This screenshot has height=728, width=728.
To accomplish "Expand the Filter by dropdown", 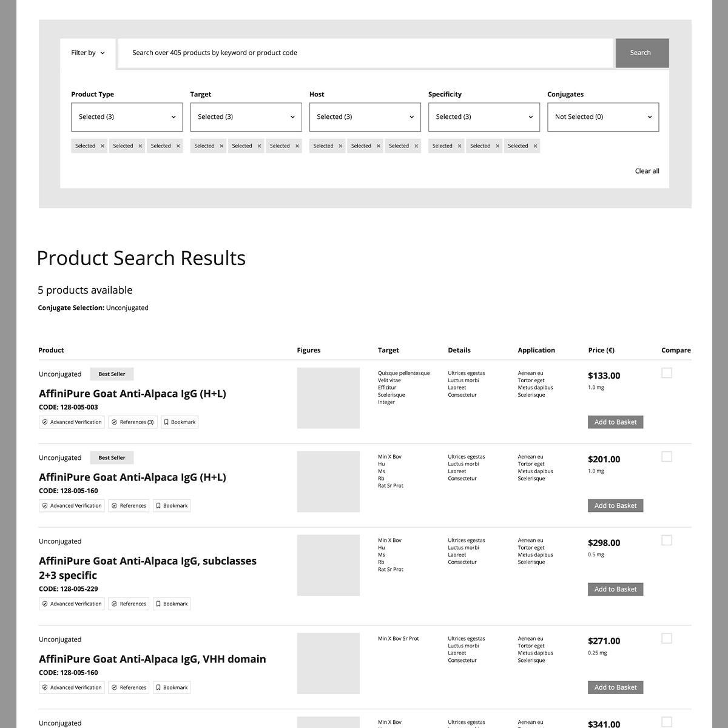I will point(88,53).
